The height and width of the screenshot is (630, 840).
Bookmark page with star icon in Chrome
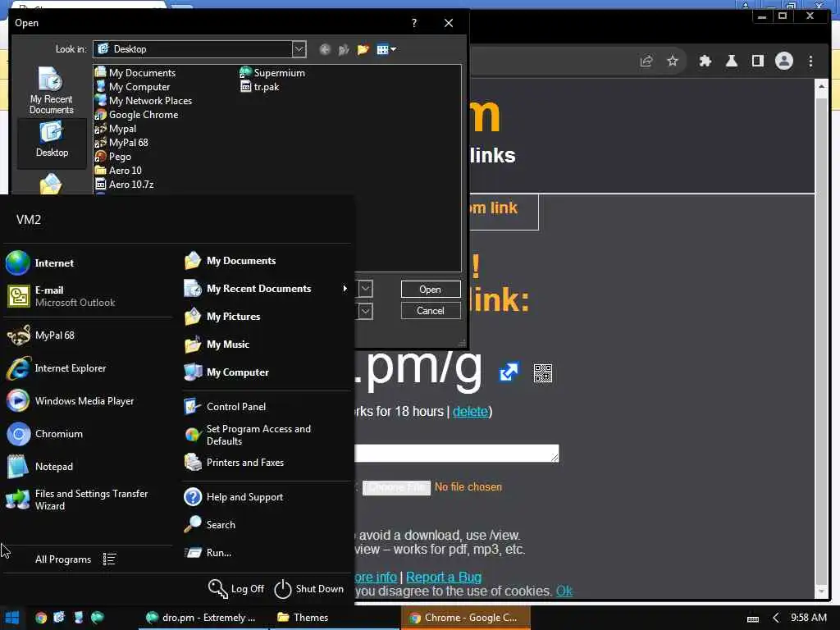click(673, 61)
